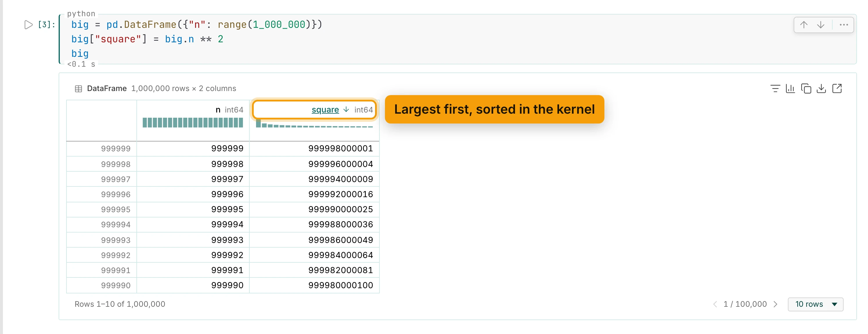Select cell value 999980000100
Screen dimensions: 868x334
pos(340,286)
